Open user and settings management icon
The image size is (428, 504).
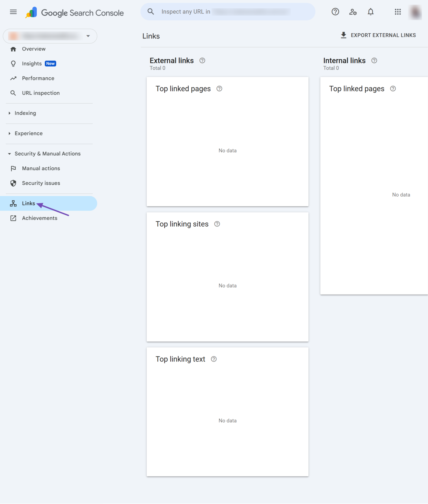[x=353, y=12]
